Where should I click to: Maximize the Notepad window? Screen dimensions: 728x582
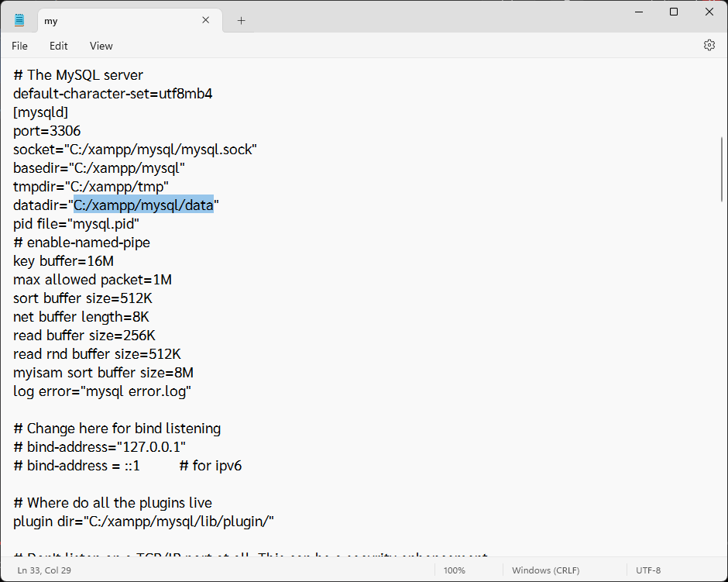(x=674, y=12)
